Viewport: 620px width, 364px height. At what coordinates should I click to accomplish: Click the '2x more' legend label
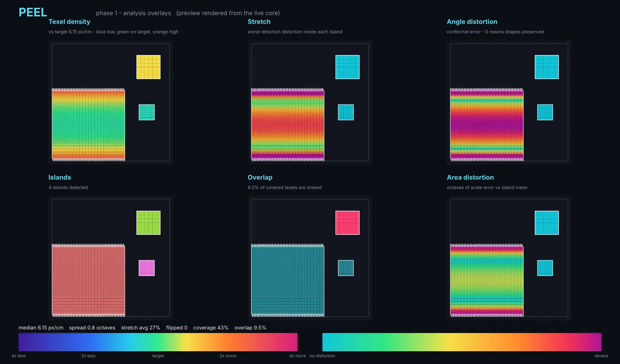[228, 356]
